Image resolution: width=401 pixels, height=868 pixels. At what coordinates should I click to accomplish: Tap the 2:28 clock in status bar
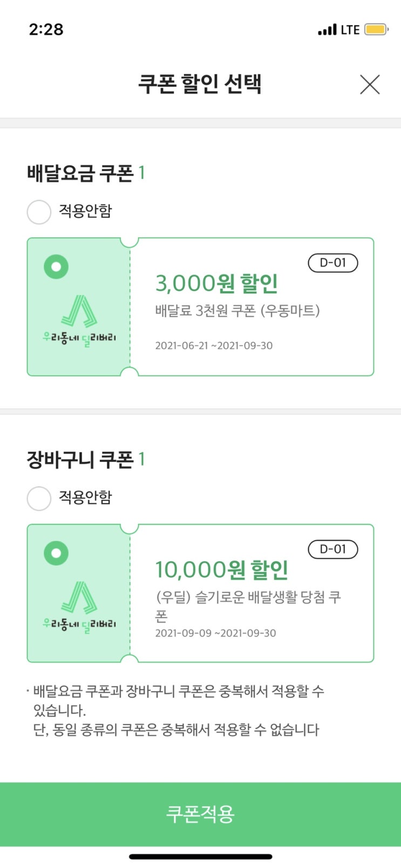(46, 29)
